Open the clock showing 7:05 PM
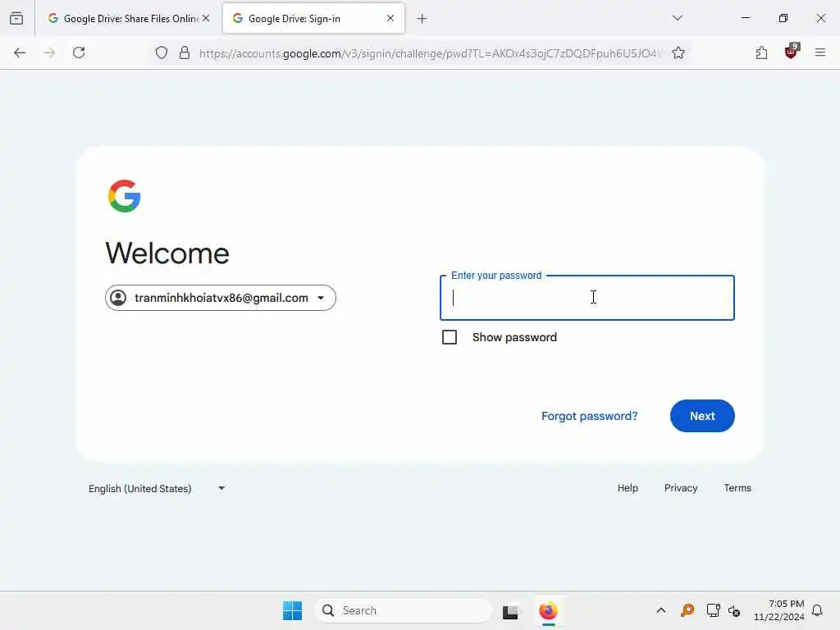Screen dimensions: 840x630 pos(779,610)
